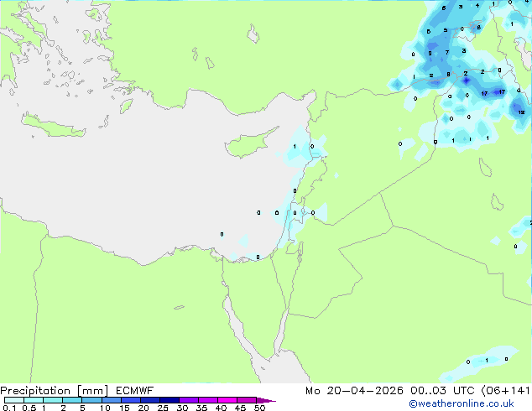
Task: Click the 'Mo 20-04-2026' date text
Action: coord(354,391)
